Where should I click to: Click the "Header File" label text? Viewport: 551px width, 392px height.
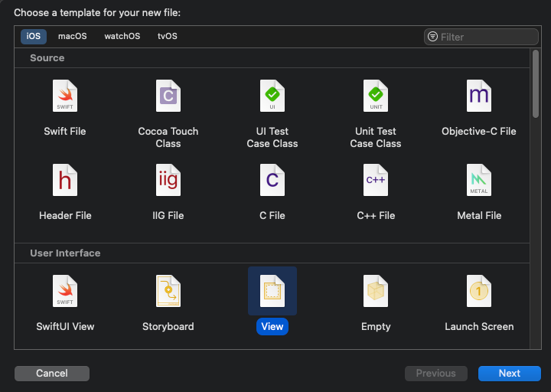(x=65, y=215)
